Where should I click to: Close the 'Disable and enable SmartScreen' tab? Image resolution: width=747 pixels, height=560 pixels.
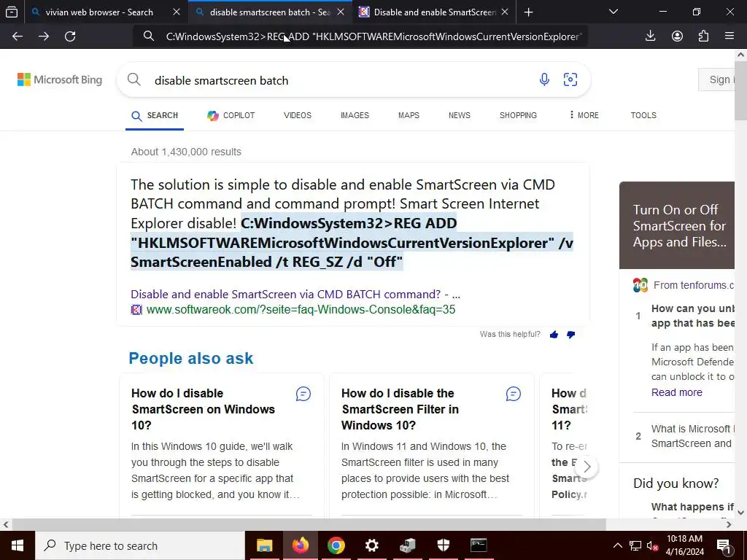[x=505, y=12]
